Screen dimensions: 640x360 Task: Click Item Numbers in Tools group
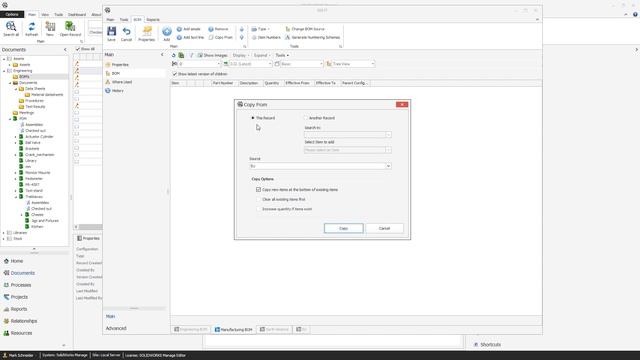(x=266, y=37)
